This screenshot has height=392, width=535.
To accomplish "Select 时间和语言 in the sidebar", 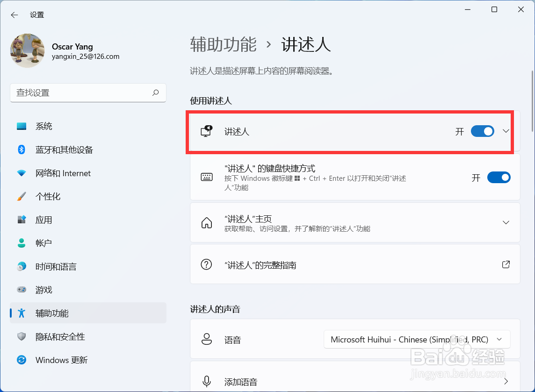I will 22,266.
